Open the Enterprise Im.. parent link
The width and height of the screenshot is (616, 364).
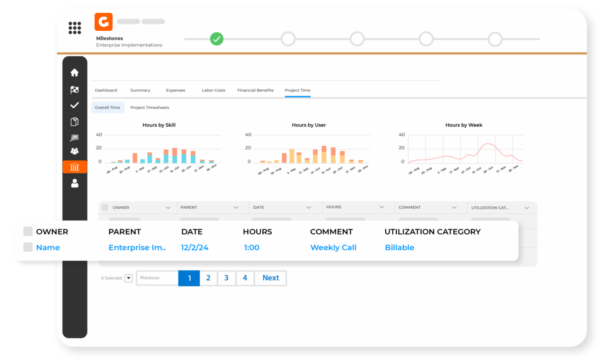137,247
